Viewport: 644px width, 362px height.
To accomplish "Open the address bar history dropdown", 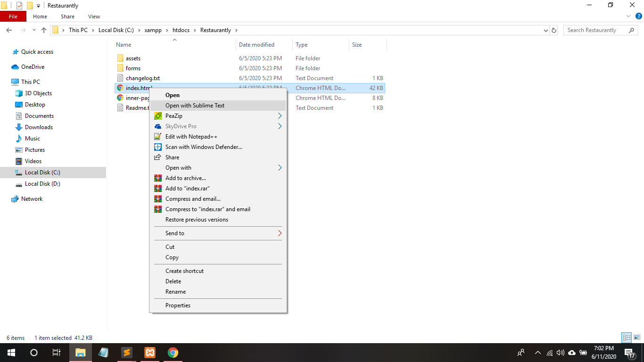I will tap(545, 30).
